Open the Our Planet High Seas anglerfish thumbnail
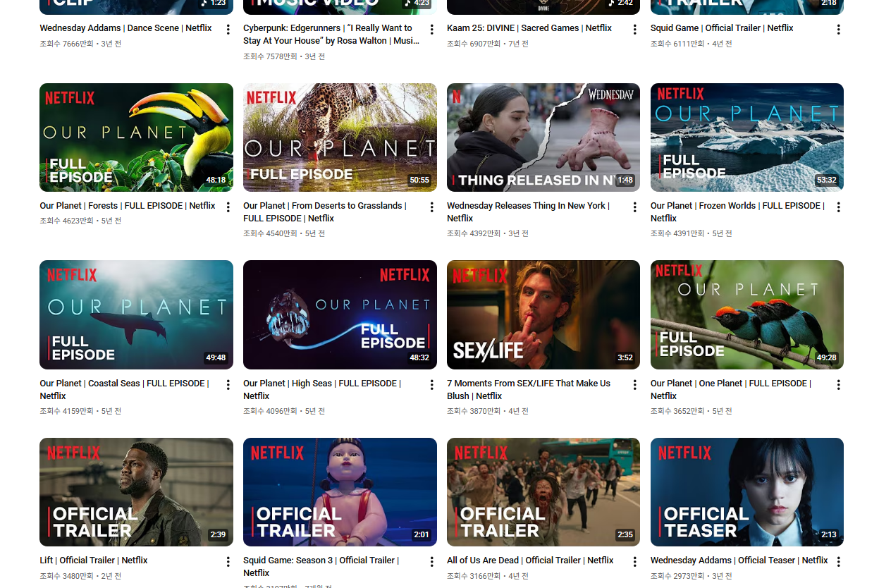Viewport: 879px width, 588px height. (340, 314)
